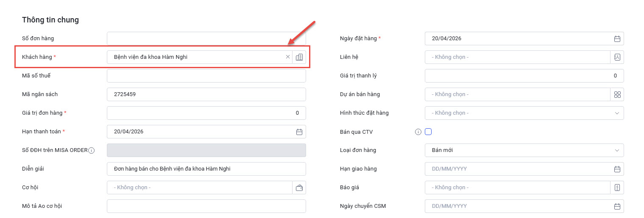This screenshot has width=644, height=218.
Task: Open calendar for Hạn thanh toán
Action: tap(299, 132)
